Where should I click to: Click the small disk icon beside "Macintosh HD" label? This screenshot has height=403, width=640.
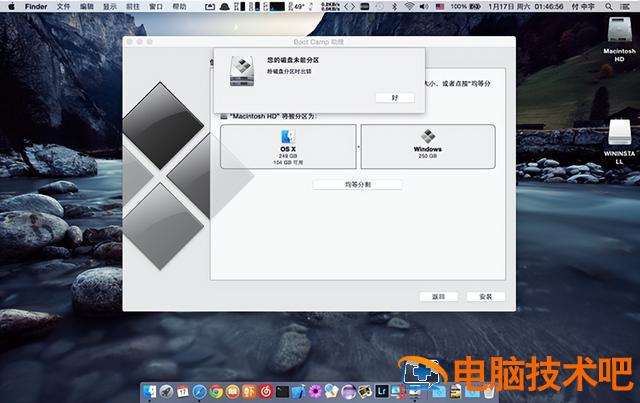click(224, 116)
